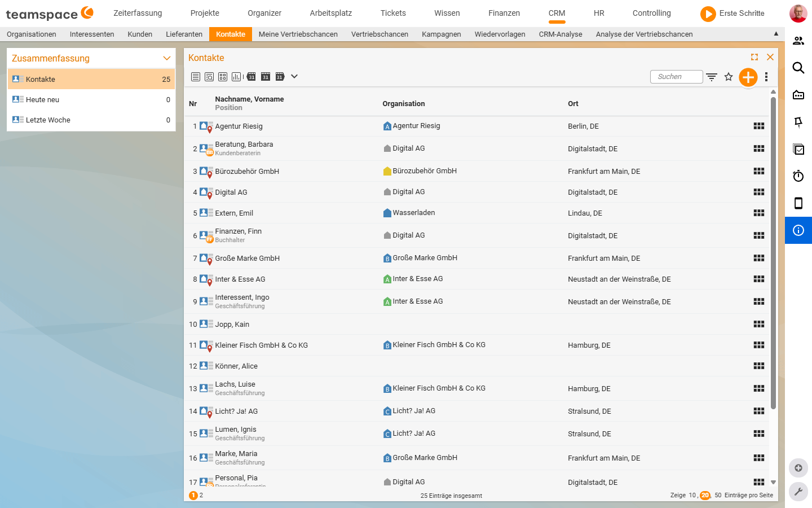Open the actions grid for Lachs, Luise row
Screen dimensions: 812x508
[759, 388]
